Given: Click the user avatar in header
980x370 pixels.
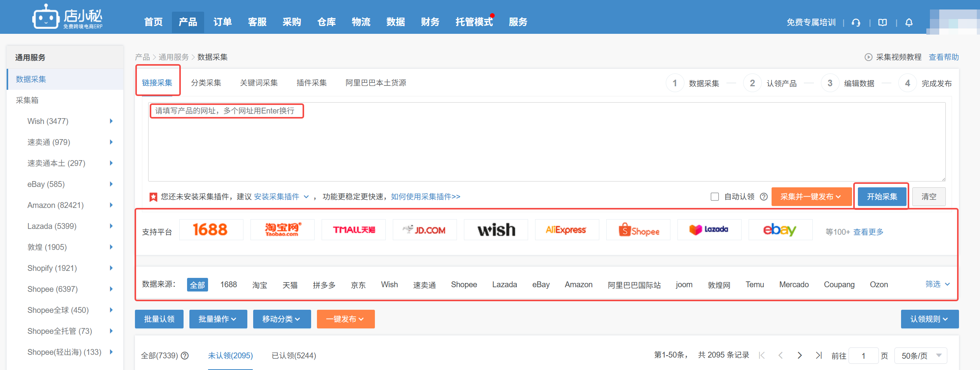Looking at the screenshot, I should click(x=953, y=21).
